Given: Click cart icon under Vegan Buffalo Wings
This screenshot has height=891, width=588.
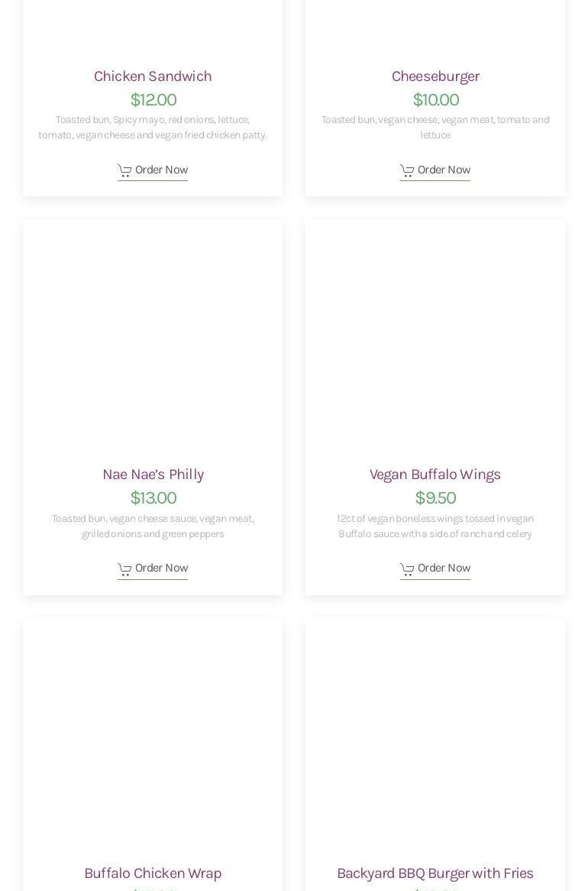Looking at the screenshot, I should (x=407, y=569).
